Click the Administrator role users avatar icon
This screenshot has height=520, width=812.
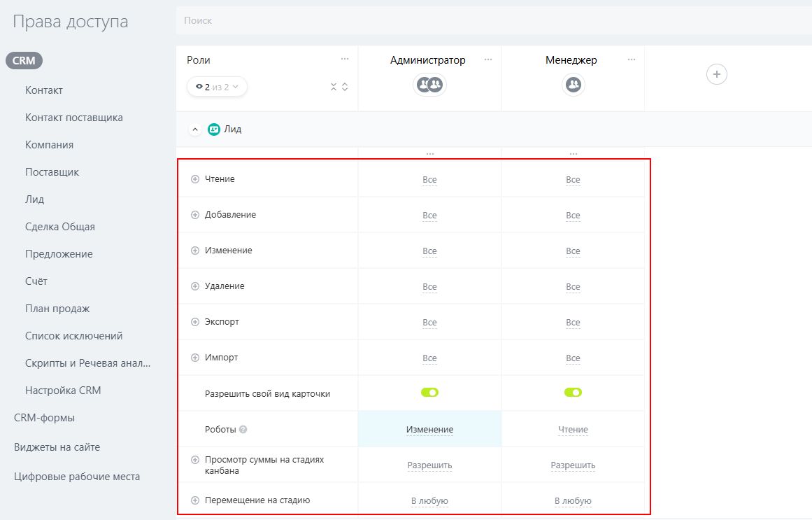tap(429, 85)
